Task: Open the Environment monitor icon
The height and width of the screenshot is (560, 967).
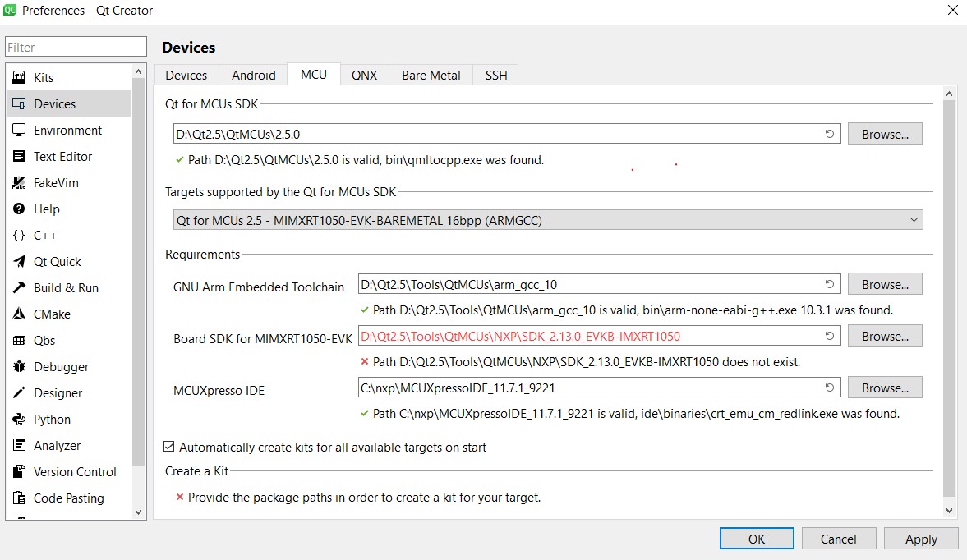Action: [x=19, y=130]
